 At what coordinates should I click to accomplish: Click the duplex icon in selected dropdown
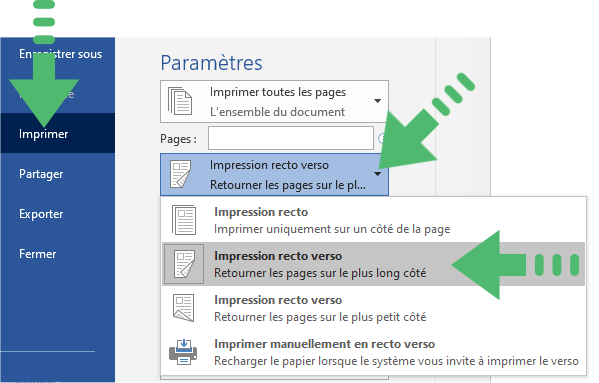(180, 174)
